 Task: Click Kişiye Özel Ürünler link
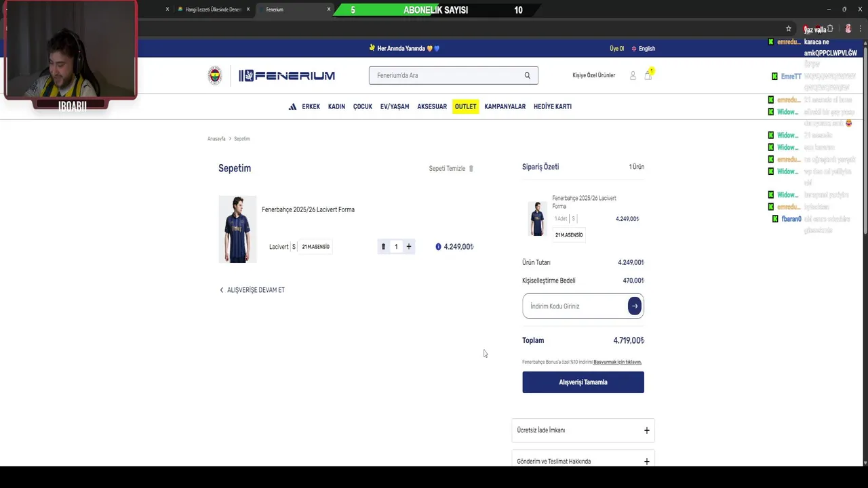click(x=594, y=75)
